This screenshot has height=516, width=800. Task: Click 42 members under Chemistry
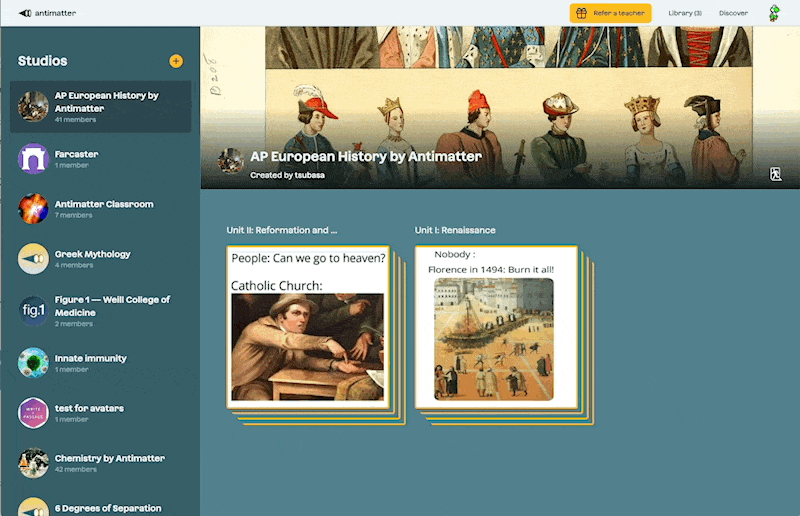(76, 469)
